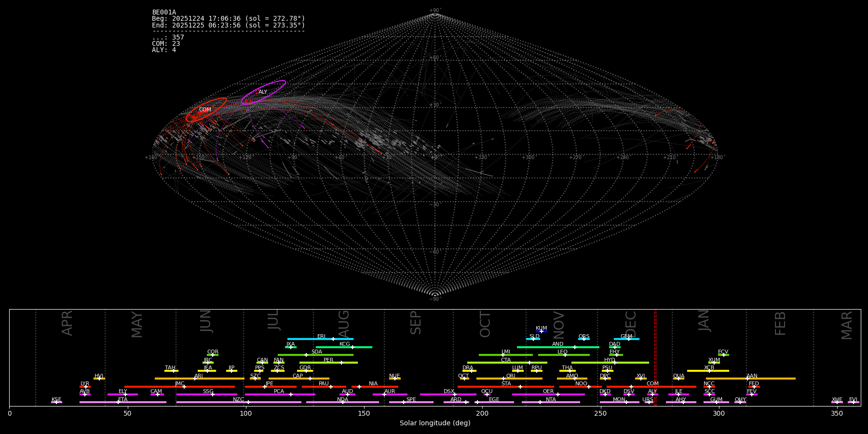The height and width of the screenshot is (434, 868).
Task: Click the APR month label
Action: pyautogui.click(x=67, y=323)
